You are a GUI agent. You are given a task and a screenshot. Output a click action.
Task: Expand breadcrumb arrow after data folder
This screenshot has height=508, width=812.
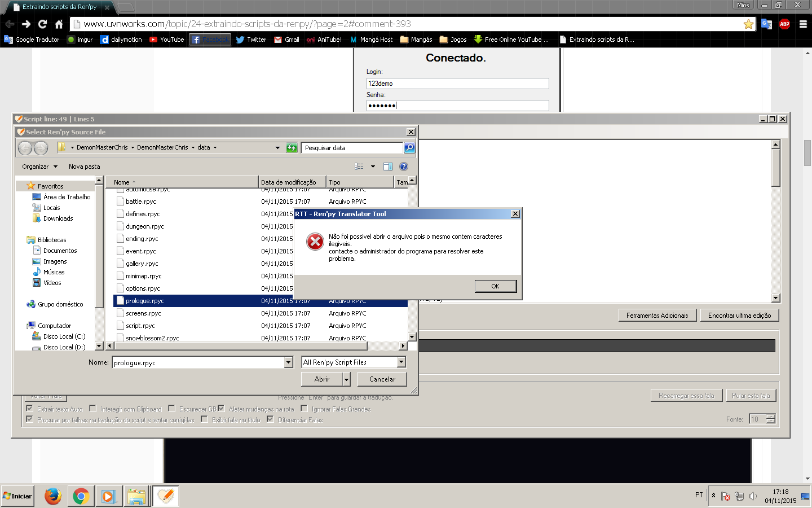click(215, 148)
